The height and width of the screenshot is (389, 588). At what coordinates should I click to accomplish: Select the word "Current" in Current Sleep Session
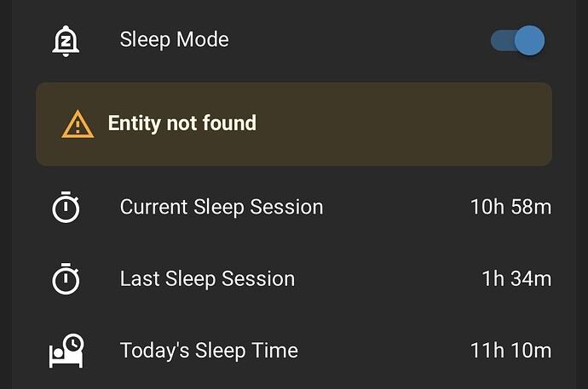pyautogui.click(x=153, y=207)
